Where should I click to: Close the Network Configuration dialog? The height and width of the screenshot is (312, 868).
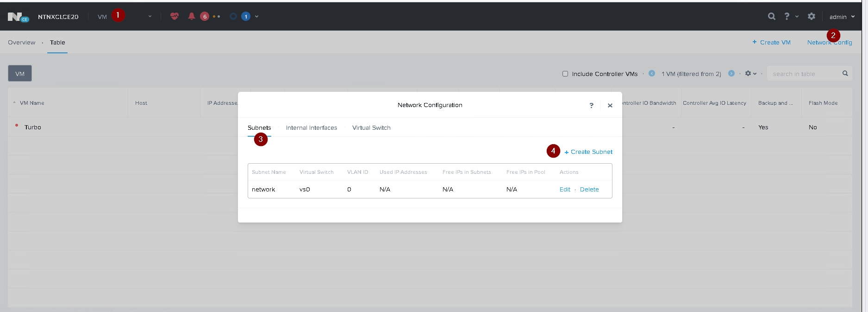coord(610,105)
